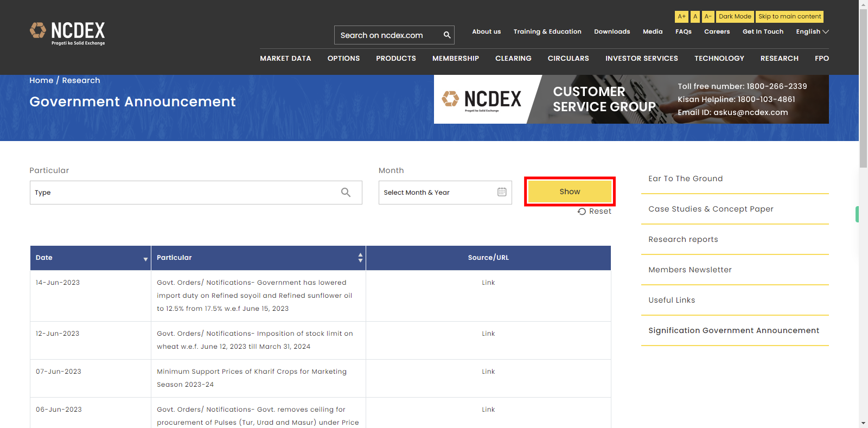Open Ear To The Ground sidebar link
Viewport: 868px width, 428px height.
pyautogui.click(x=685, y=178)
